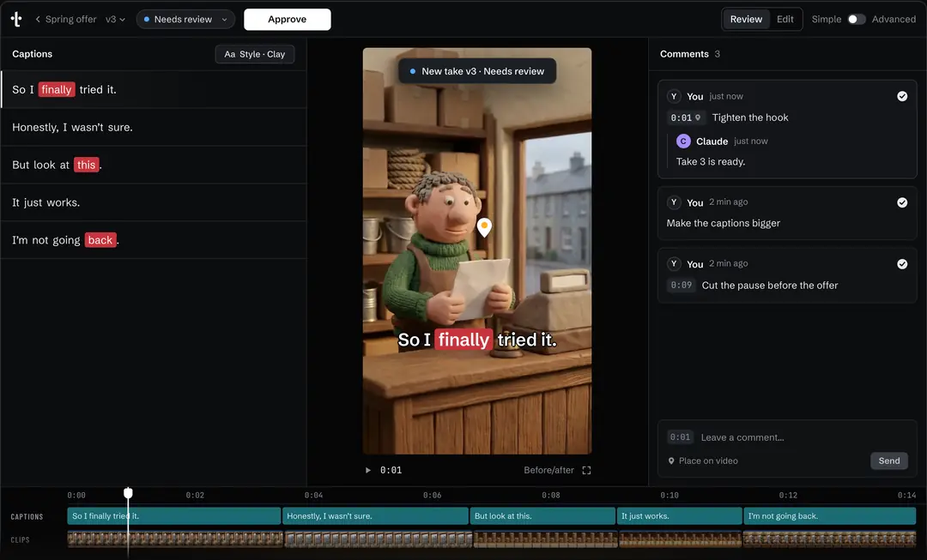Click the 'But look at this.' timeline caption block

pyautogui.click(x=542, y=516)
